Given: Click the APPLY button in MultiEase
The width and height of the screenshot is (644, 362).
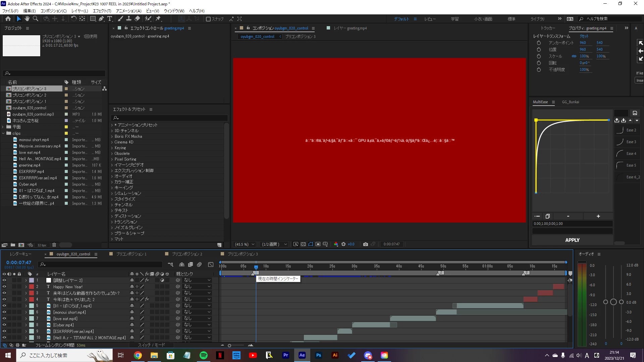Looking at the screenshot, I should point(572,240).
